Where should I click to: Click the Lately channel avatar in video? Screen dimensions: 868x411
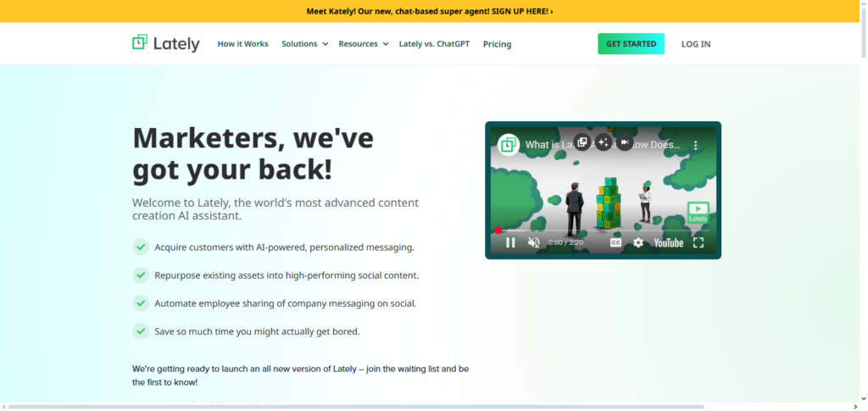click(x=509, y=145)
